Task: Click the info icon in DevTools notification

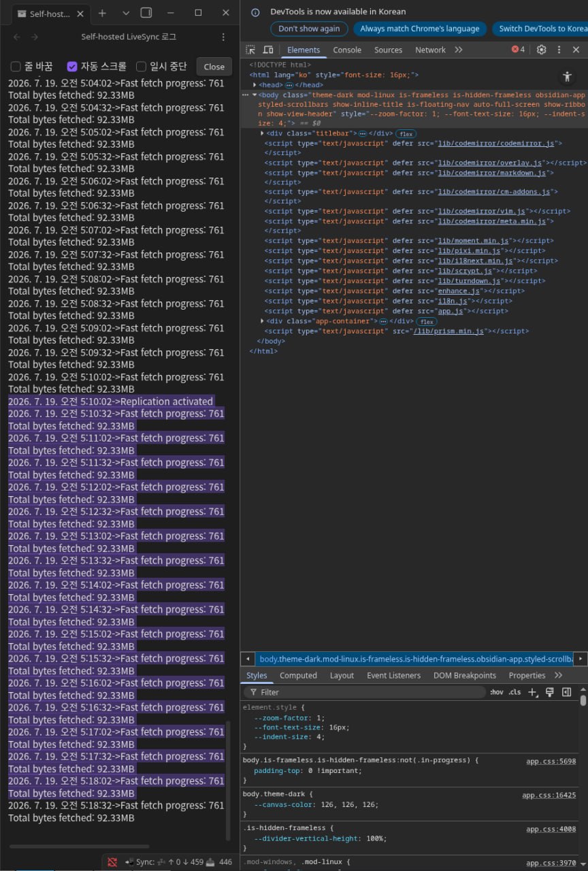Action: (255, 12)
